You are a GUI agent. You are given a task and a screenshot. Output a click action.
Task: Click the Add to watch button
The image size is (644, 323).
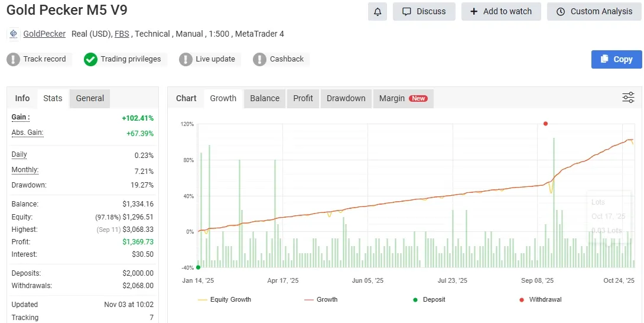point(501,11)
